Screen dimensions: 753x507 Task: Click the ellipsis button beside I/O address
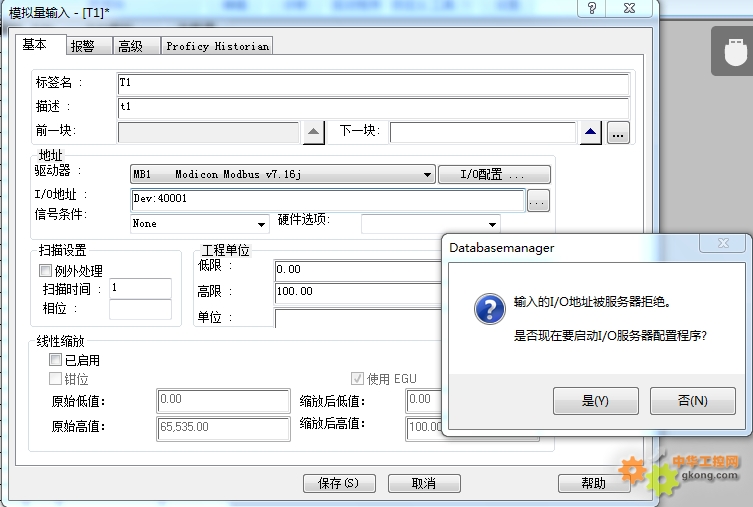tap(538, 201)
